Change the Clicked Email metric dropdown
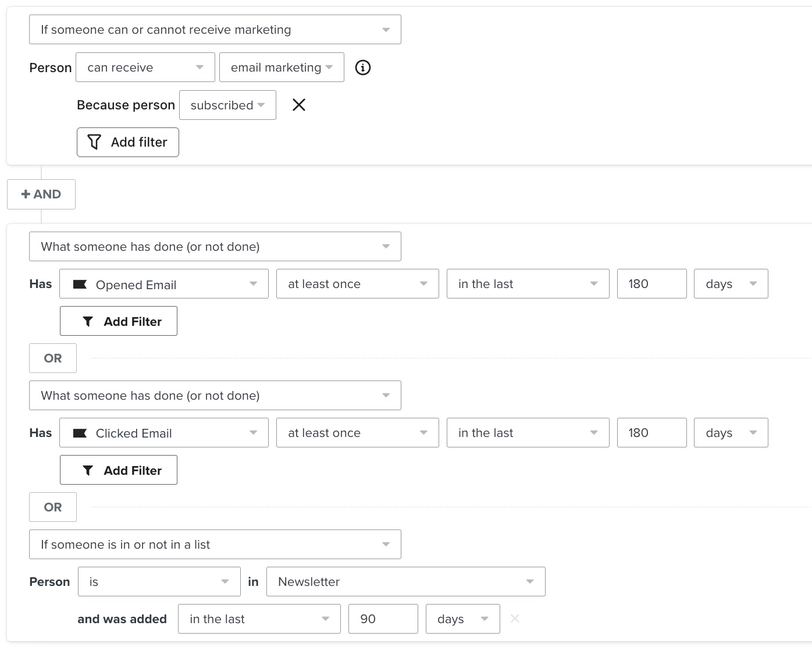Image resolution: width=812 pixels, height=647 pixels. (x=164, y=433)
